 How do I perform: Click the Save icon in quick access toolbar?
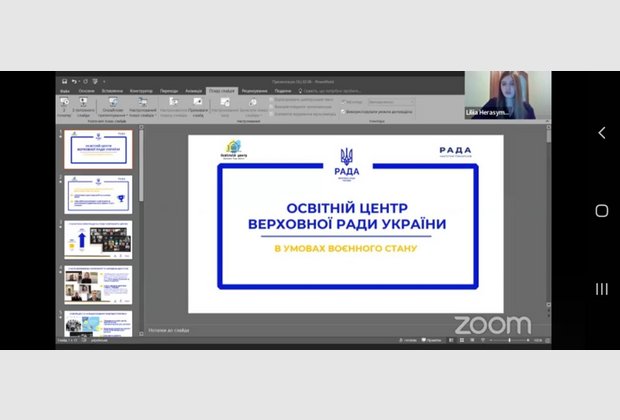(x=64, y=81)
